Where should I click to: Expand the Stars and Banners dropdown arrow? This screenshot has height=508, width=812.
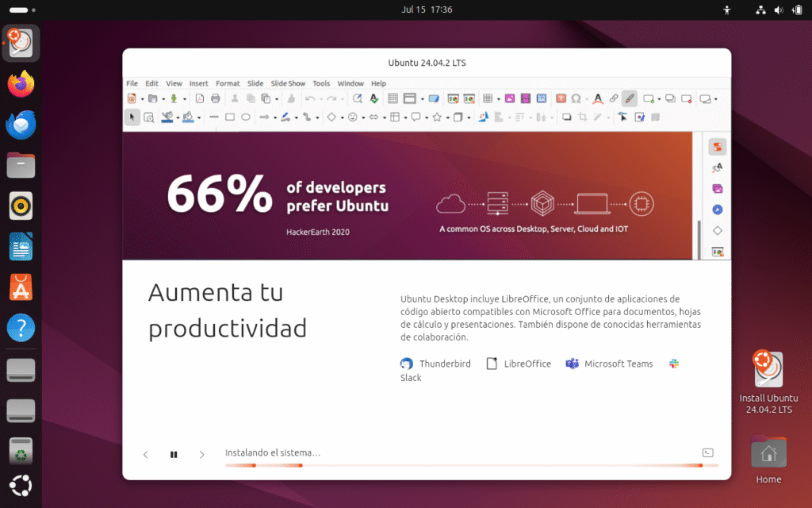(447, 117)
